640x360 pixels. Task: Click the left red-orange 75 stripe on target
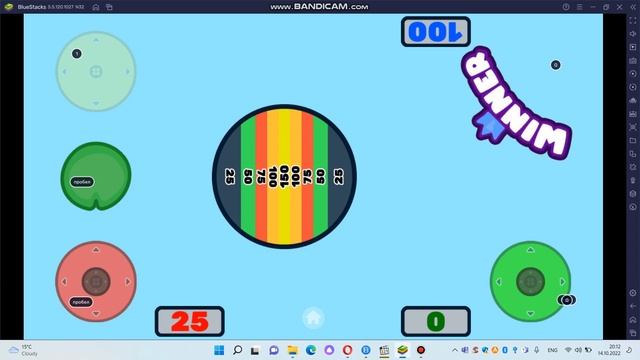pyautogui.click(x=261, y=176)
